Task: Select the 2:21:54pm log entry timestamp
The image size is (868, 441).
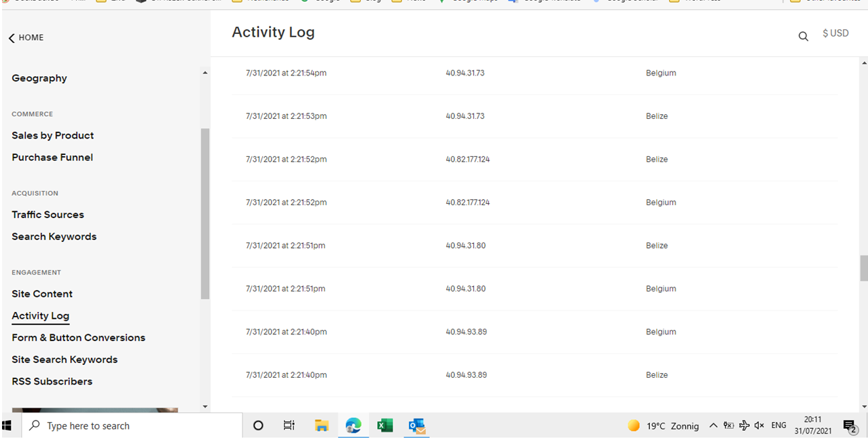Action: pyautogui.click(x=286, y=73)
